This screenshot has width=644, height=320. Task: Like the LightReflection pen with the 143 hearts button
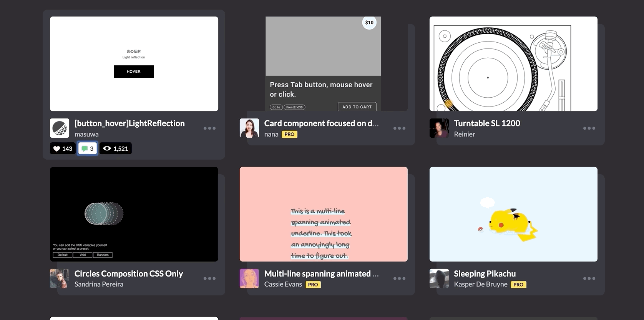[63, 148]
